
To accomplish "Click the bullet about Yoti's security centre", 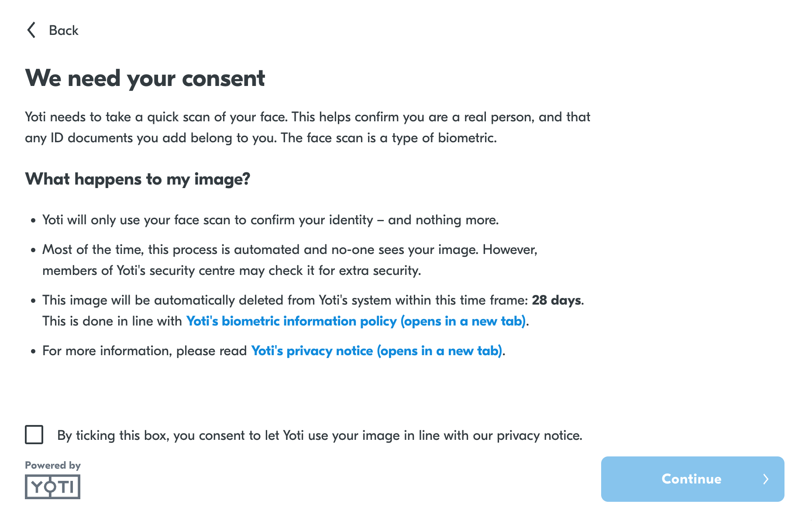I will click(x=231, y=271).
